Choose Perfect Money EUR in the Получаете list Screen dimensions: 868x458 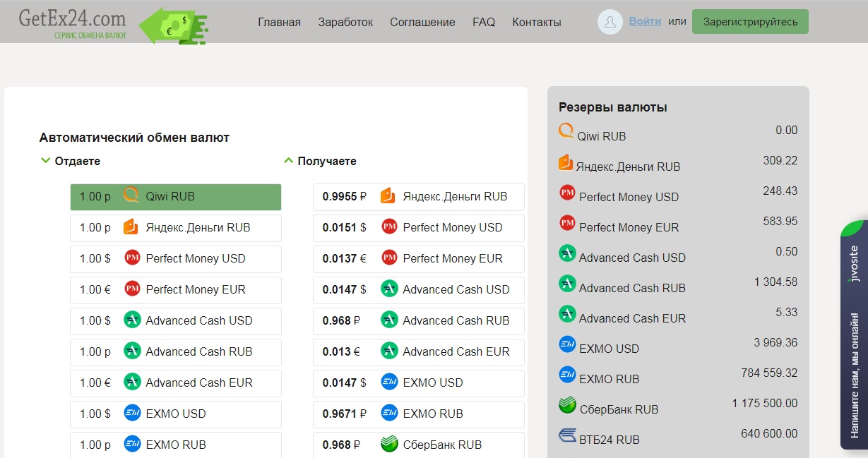click(418, 258)
